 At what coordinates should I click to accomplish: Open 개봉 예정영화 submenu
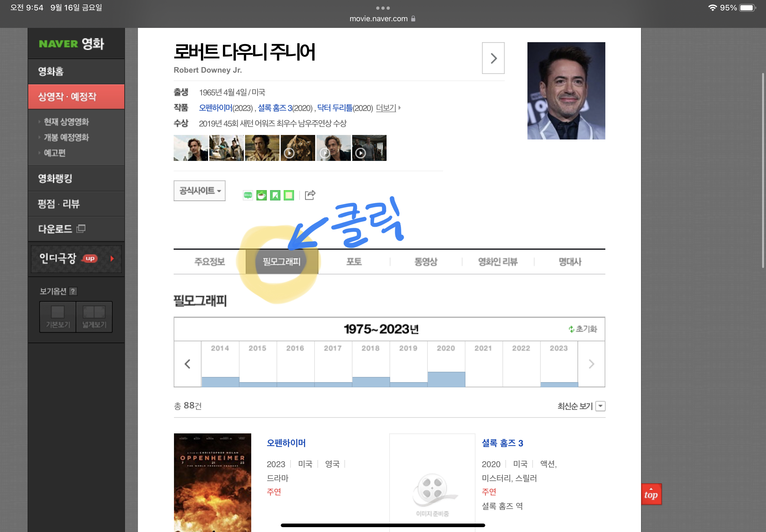click(66, 137)
